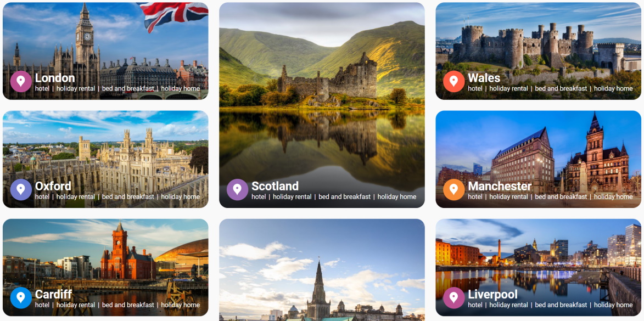This screenshot has width=644, height=321.
Task: Open the Liverpool heading link
Action: tap(493, 294)
